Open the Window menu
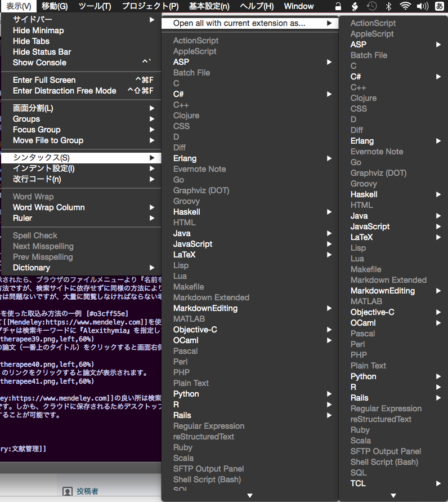Viewport: 448px width, 502px height. [x=299, y=6]
